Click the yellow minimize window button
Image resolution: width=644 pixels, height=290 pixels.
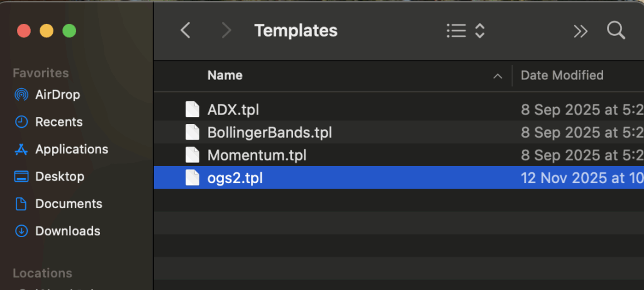click(47, 30)
